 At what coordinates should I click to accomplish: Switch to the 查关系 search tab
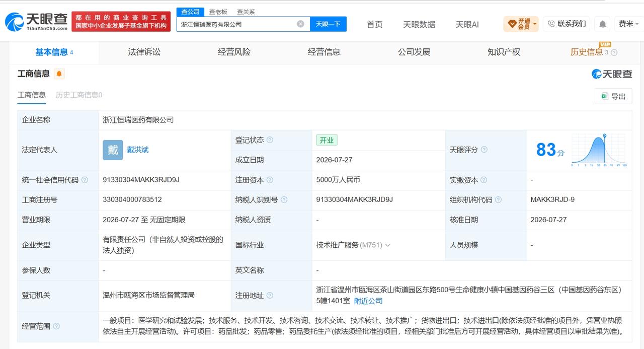click(x=246, y=12)
